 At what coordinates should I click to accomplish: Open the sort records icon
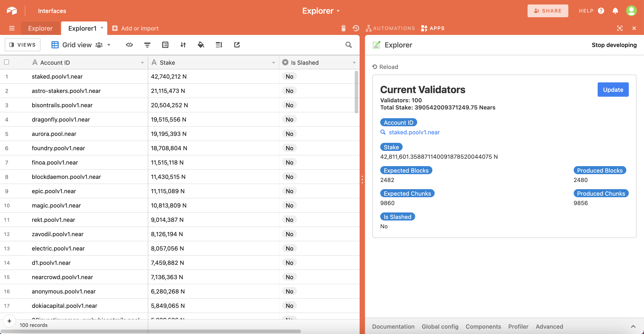tap(183, 45)
